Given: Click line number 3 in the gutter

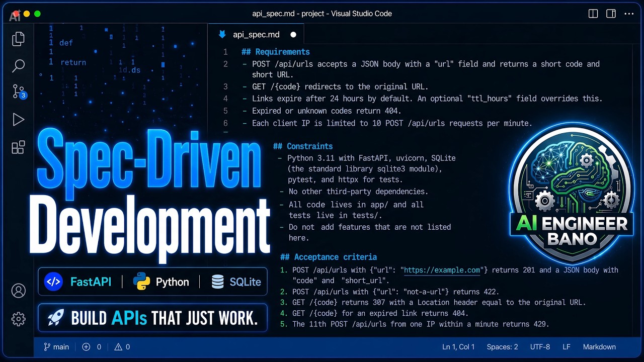Looking at the screenshot, I should click(x=225, y=86).
